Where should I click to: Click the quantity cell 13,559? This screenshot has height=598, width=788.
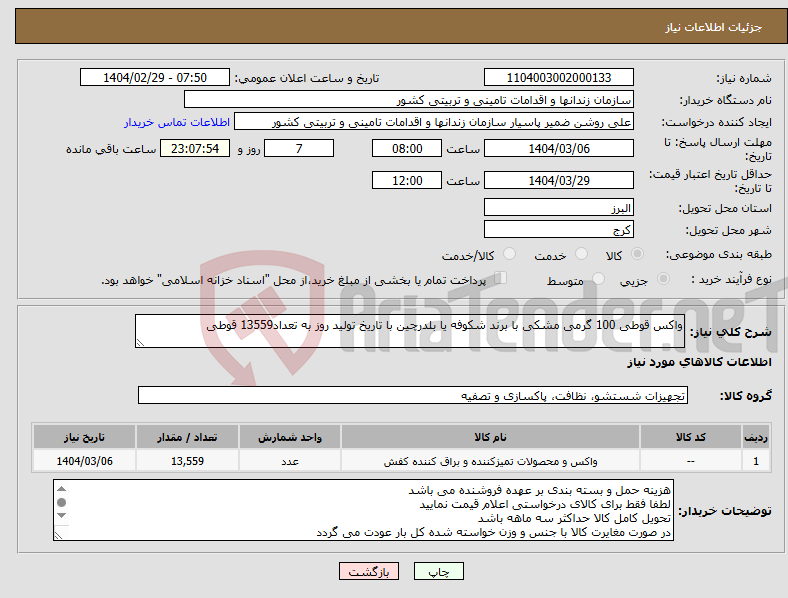pos(187,460)
